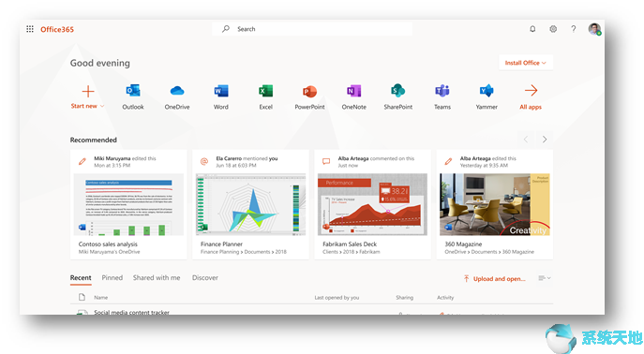This screenshot has height=354, width=644.
Task: Show next recommended items arrow
Action: point(545,140)
